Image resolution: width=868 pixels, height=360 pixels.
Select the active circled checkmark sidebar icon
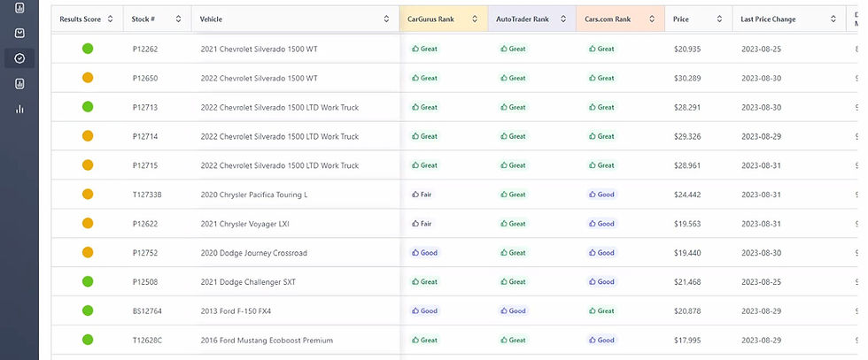tap(19, 58)
